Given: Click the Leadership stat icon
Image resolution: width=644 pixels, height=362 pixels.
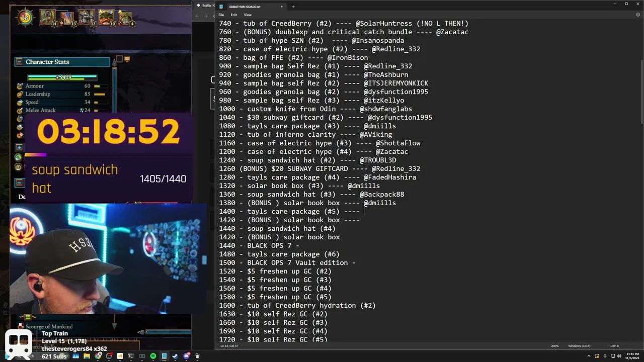Looking at the screenshot, I should [x=20, y=94].
